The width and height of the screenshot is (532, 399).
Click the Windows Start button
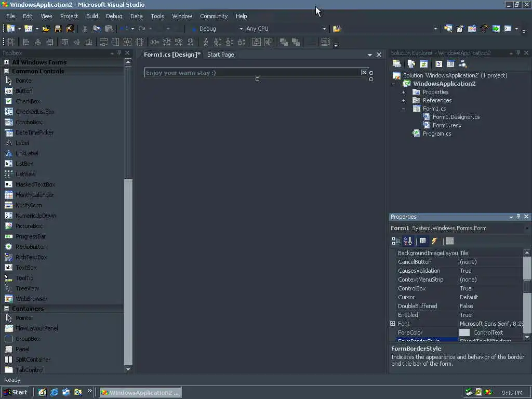[x=16, y=392]
